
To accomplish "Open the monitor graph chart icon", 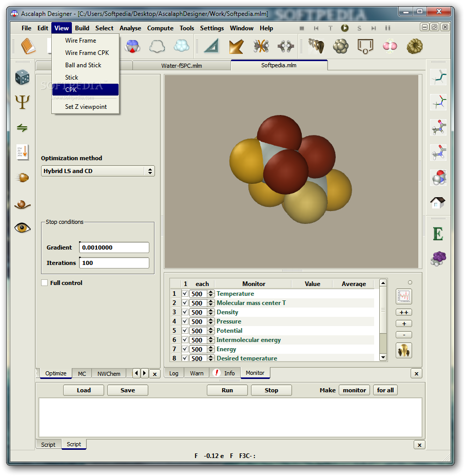I will 404,296.
